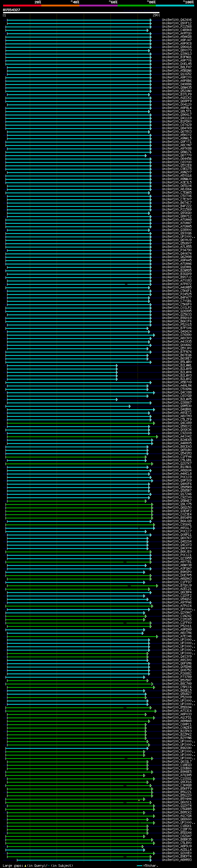The height and width of the screenshot is (868, 197).
Task: Select the UniRef100_Q4QBH1 label
Action: click(x=177, y=410)
